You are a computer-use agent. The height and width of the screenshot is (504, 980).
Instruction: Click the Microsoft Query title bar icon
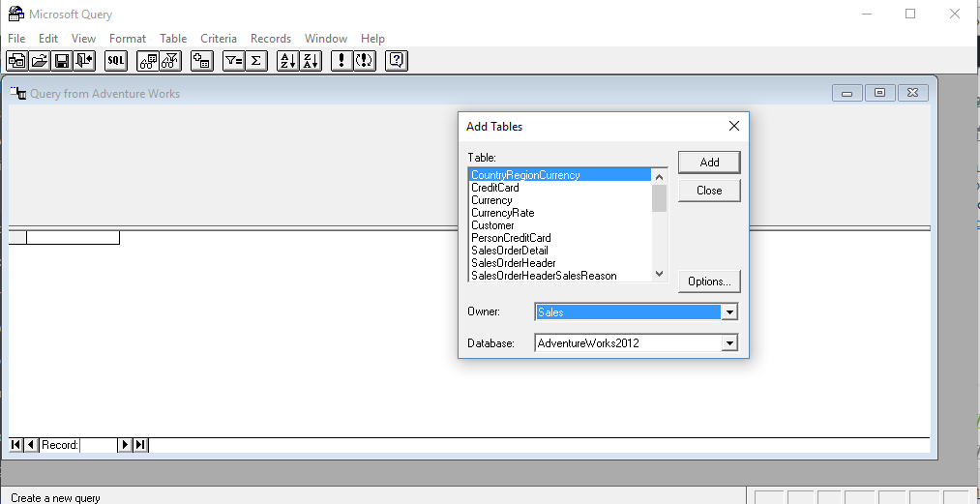pos(16,14)
